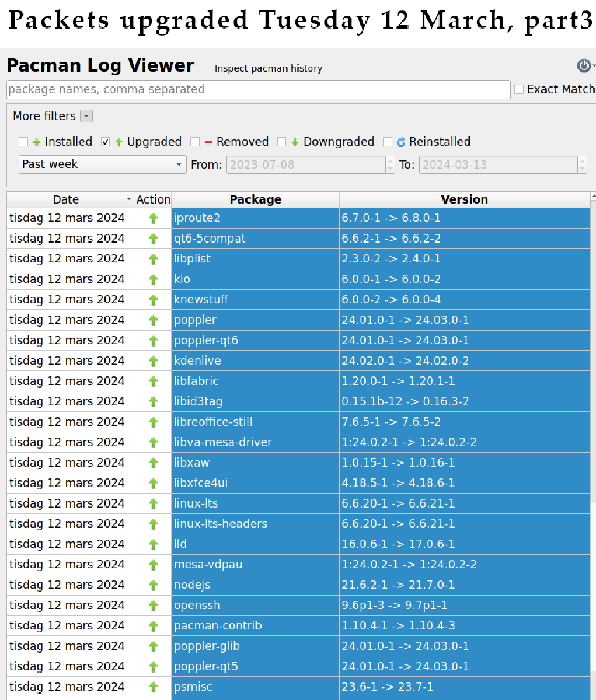The height and width of the screenshot is (700, 596).
Task: Uncheck the Upgraded filter checkbox
Action: point(106,142)
